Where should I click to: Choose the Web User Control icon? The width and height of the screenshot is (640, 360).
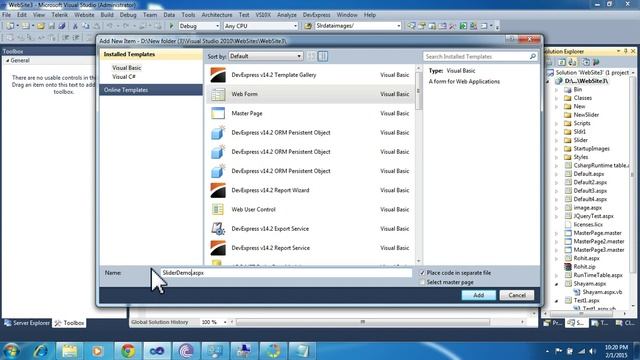coord(218,209)
